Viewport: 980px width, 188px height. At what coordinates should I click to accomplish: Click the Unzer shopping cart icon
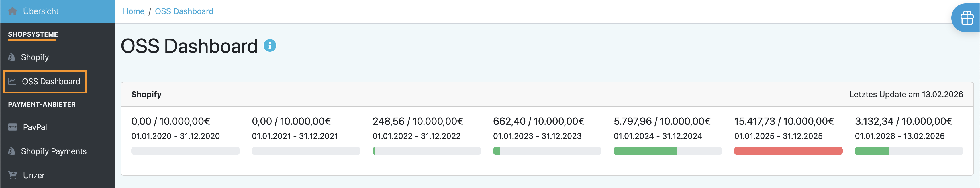(x=13, y=175)
